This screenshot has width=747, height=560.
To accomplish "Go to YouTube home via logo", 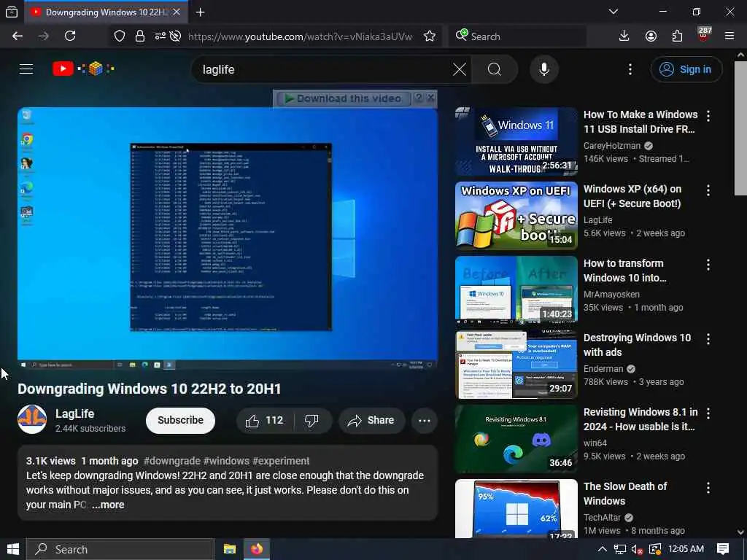I will (x=83, y=69).
